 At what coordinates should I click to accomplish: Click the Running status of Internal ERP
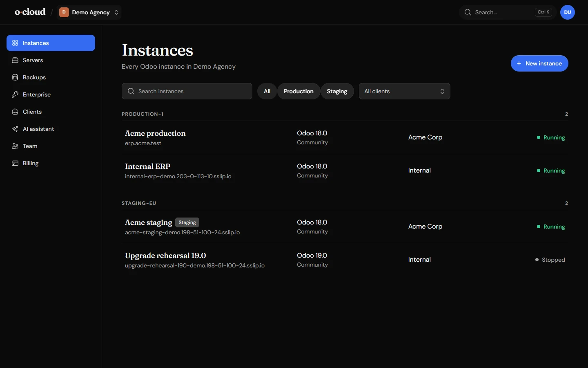click(x=551, y=171)
